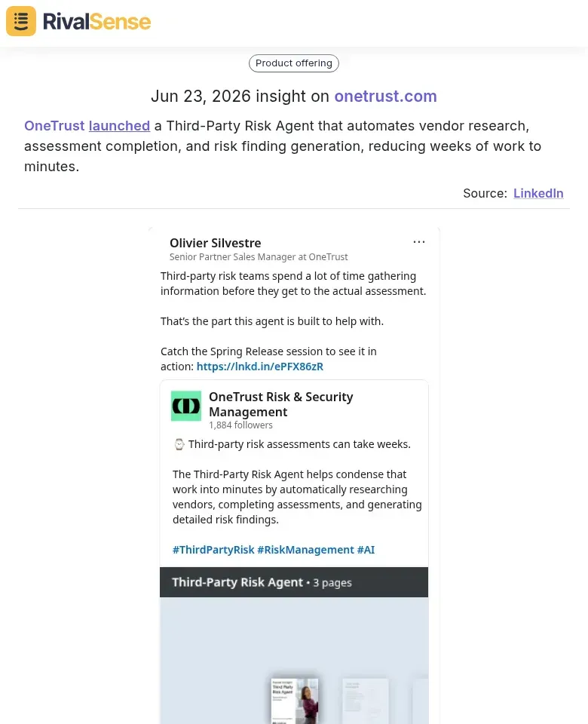Open the lnkd.in/ePFX86zR short link
588x724 pixels.
pos(260,367)
